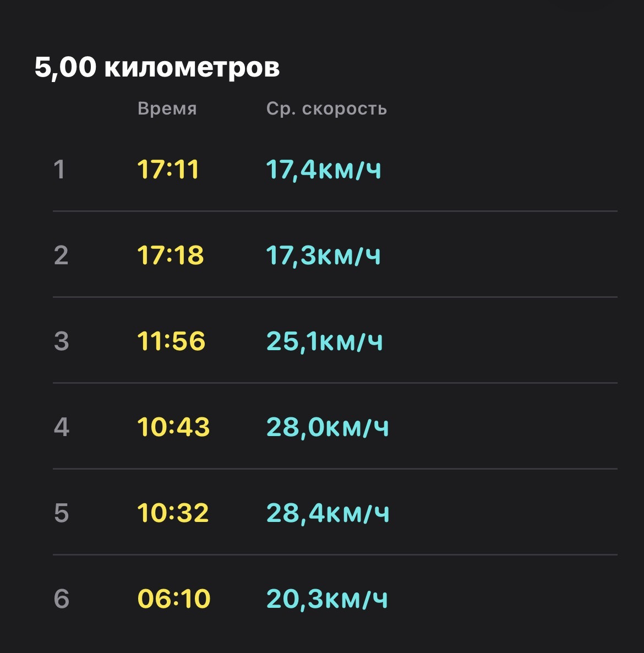The width and height of the screenshot is (644, 653).
Task: Click the 20,3км/ч speed value
Action: click(327, 599)
